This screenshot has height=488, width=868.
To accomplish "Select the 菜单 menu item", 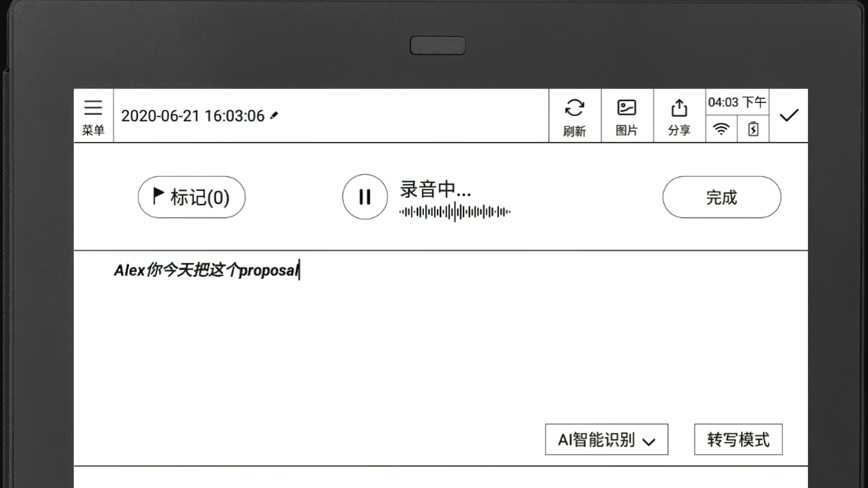I will [x=93, y=116].
